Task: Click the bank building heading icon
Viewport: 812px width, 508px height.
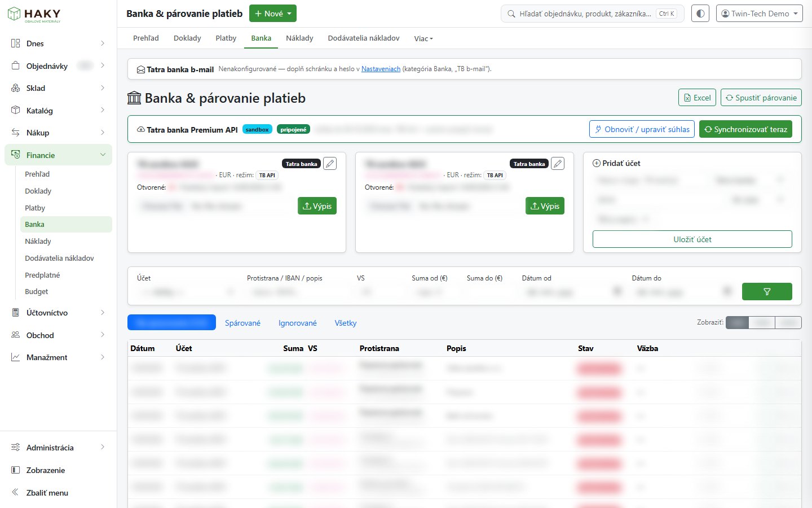Action: point(134,98)
